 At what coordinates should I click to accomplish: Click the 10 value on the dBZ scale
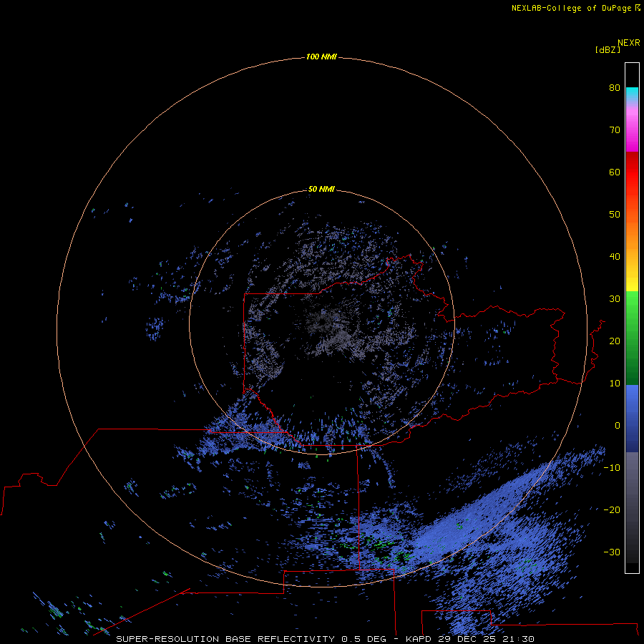[x=615, y=384]
